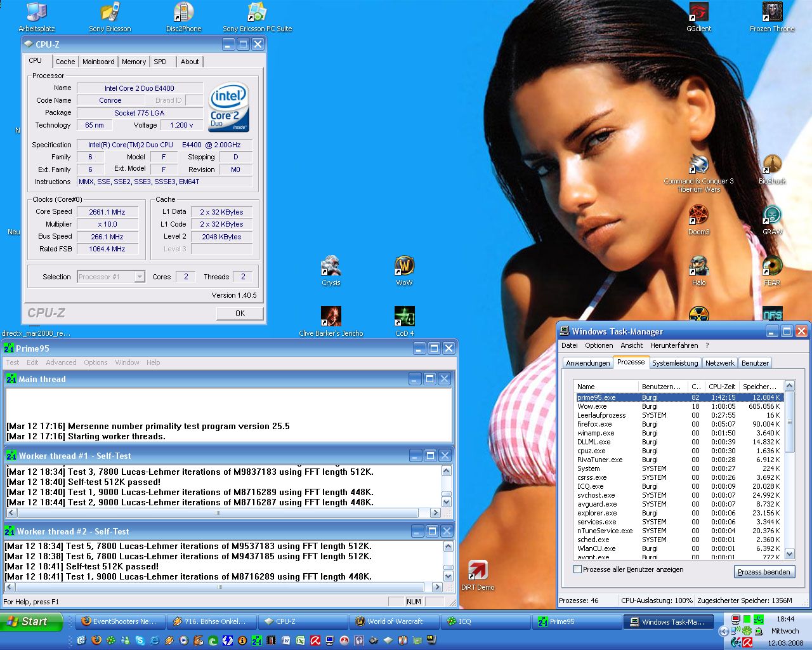Open the Datei menu in Task-Manager
The height and width of the screenshot is (650, 812).
(x=570, y=345)
